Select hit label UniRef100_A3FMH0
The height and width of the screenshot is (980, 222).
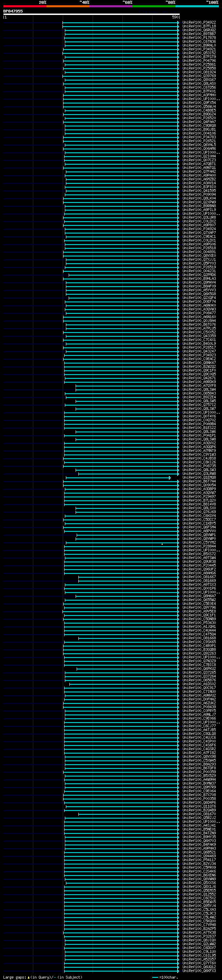(199, 95)
